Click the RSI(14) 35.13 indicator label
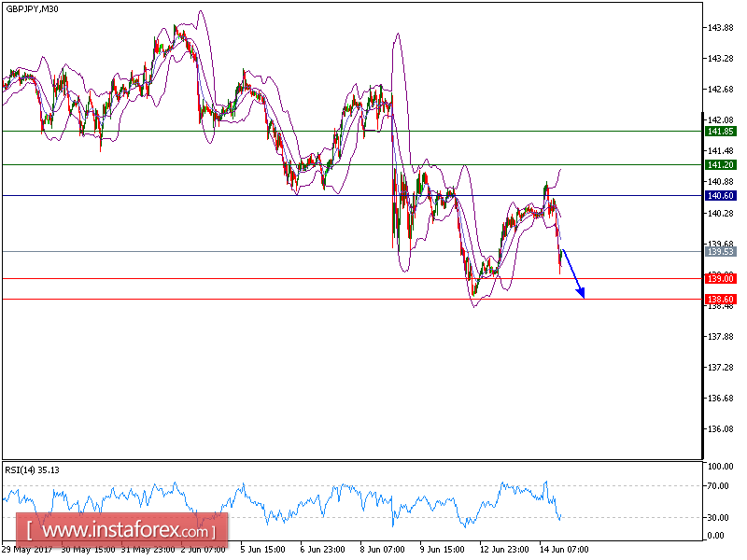The height and width of the screenshot is (560, 747). tap(32, 470)
